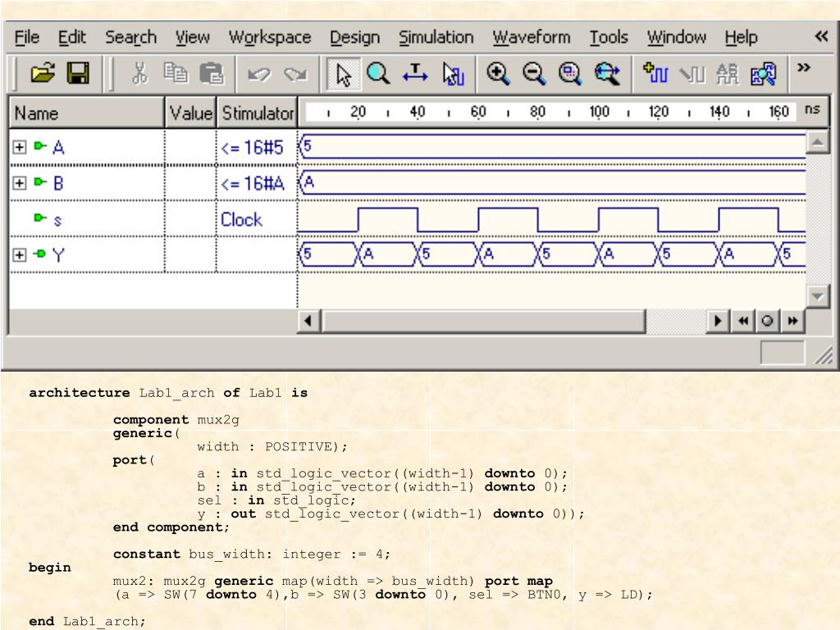Click the Name column header
Viewport: 840px width, 630px height.
click(87, 113)
